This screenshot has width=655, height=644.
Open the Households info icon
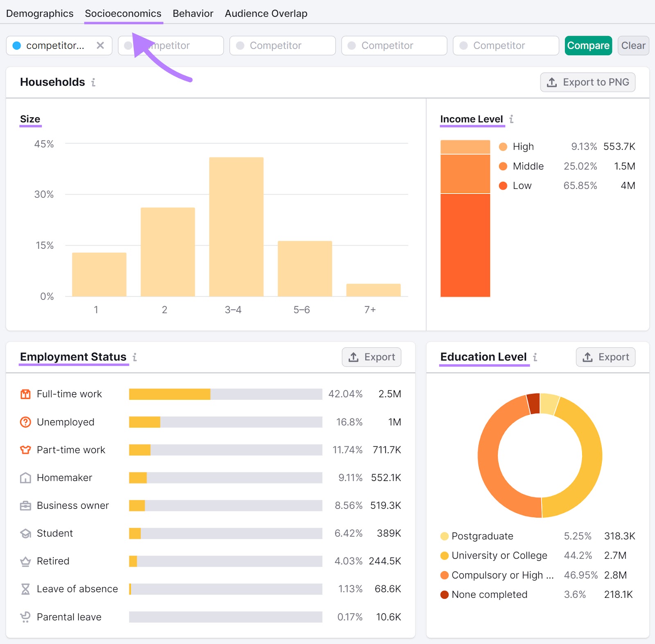[x=94, y=82]
